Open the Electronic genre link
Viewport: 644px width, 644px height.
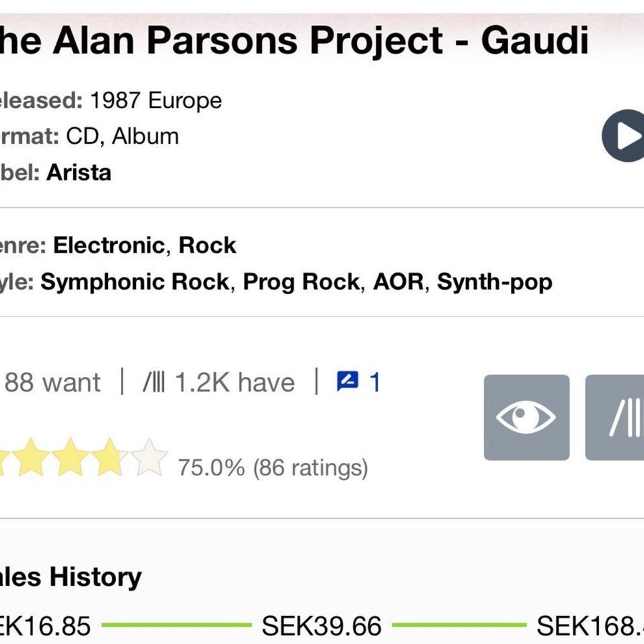click(109, 245)
